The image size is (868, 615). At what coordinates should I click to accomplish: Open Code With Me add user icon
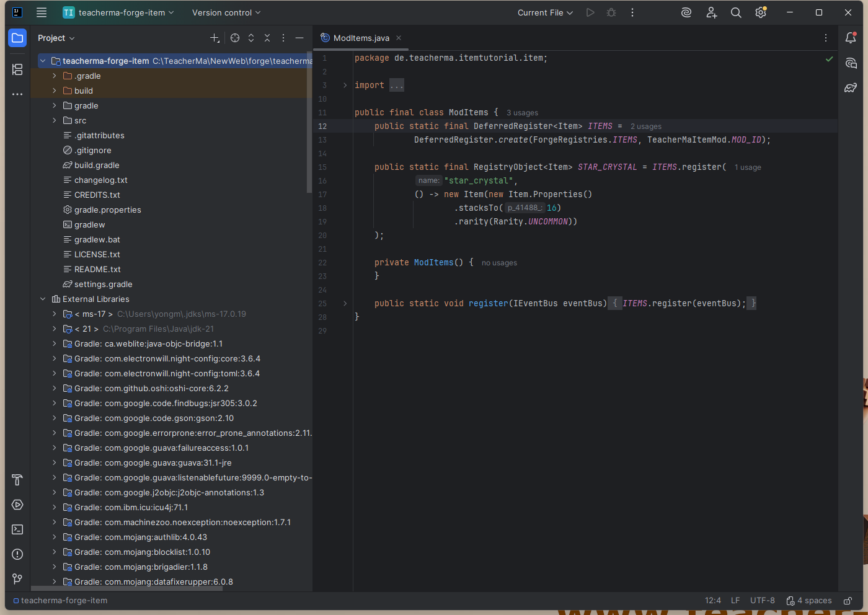[711, 12]
